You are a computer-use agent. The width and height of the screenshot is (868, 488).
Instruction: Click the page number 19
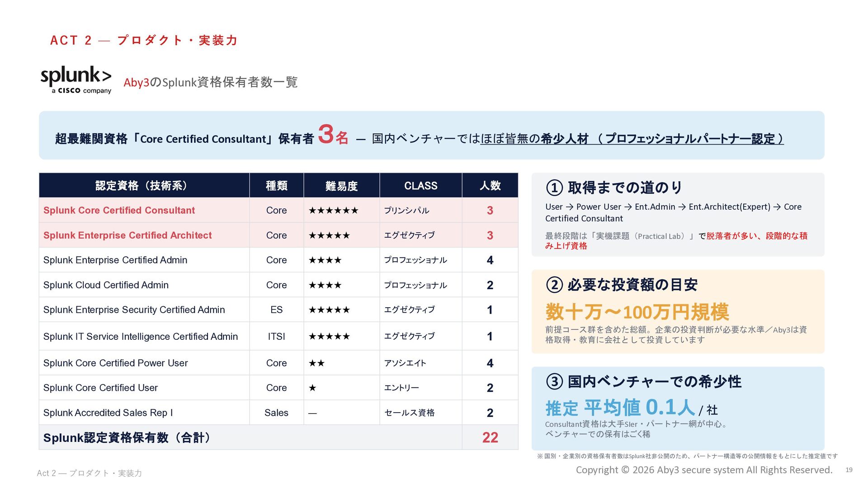pos(849,470)
